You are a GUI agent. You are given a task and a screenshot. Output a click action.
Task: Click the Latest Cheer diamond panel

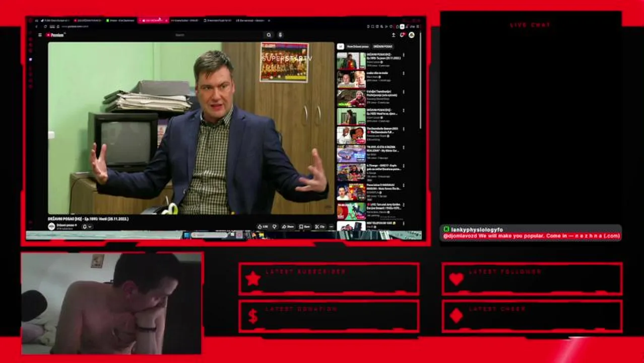pyautogui.click(x=532, y=316)
